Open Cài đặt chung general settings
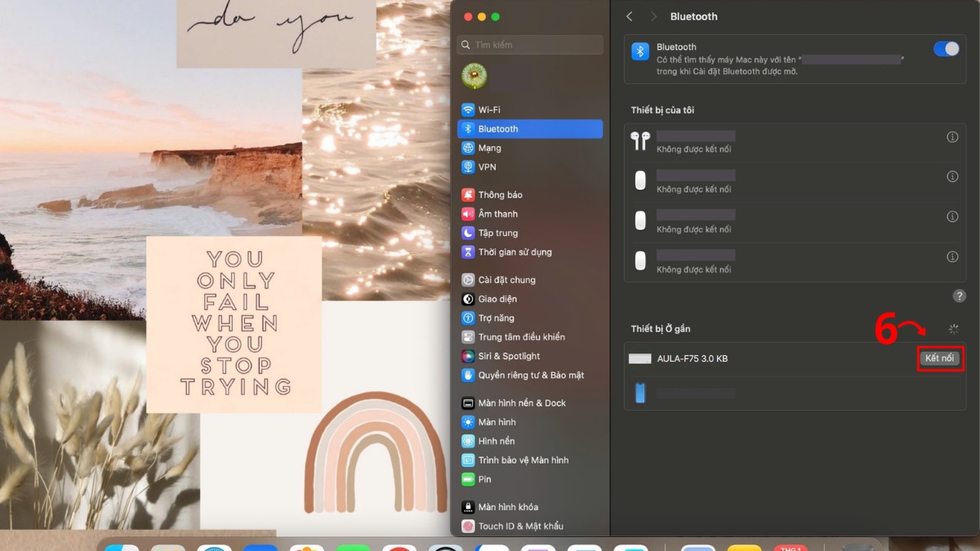Image resolution: width=980 pixels, height=551 pixels. [530, 280]
